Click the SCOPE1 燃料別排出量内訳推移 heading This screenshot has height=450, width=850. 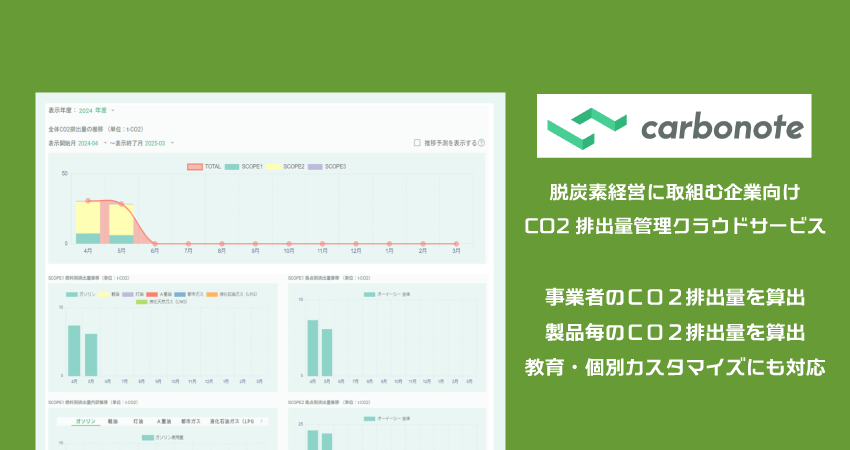(x=93, y=403)
